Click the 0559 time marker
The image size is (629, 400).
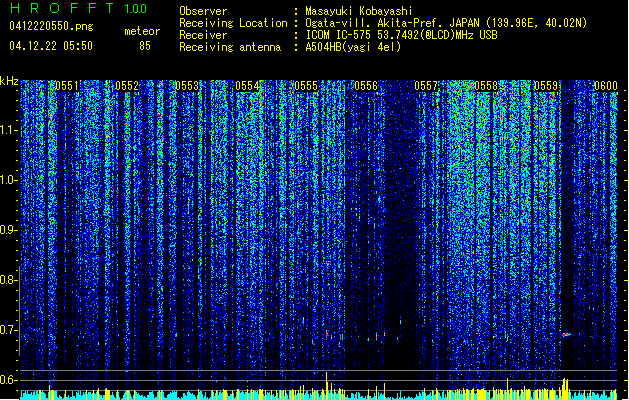[x=546, y=86]
